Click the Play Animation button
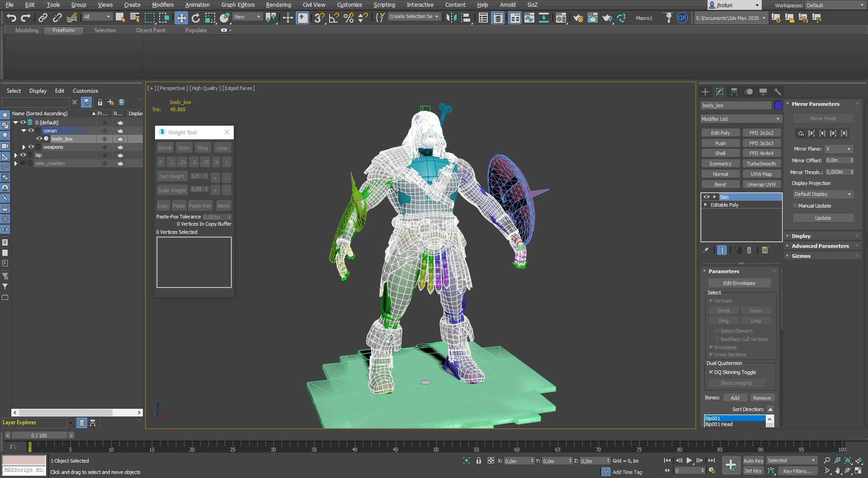 pyautogui.click(x=689, y=460)
